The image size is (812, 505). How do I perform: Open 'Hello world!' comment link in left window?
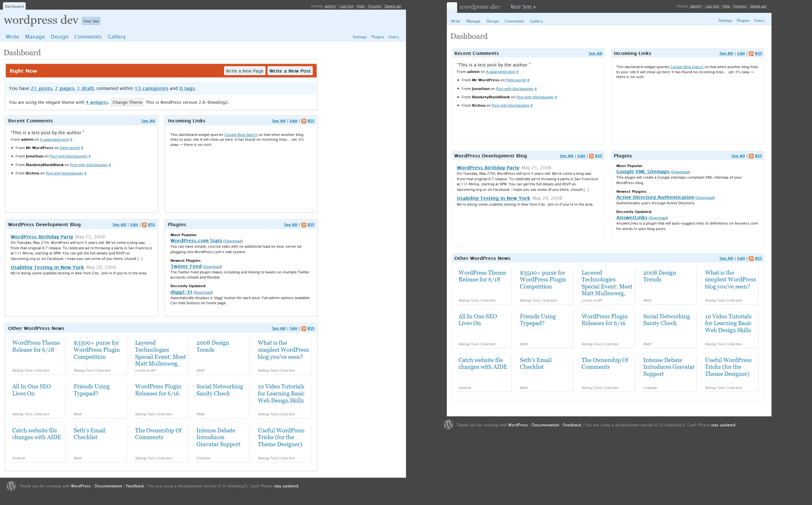pos(70,148)
